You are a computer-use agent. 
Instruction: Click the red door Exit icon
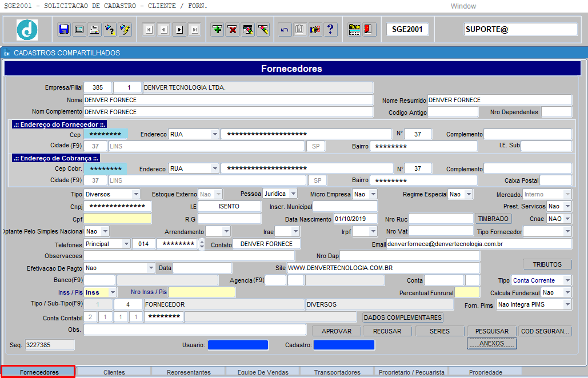[368, 29]
